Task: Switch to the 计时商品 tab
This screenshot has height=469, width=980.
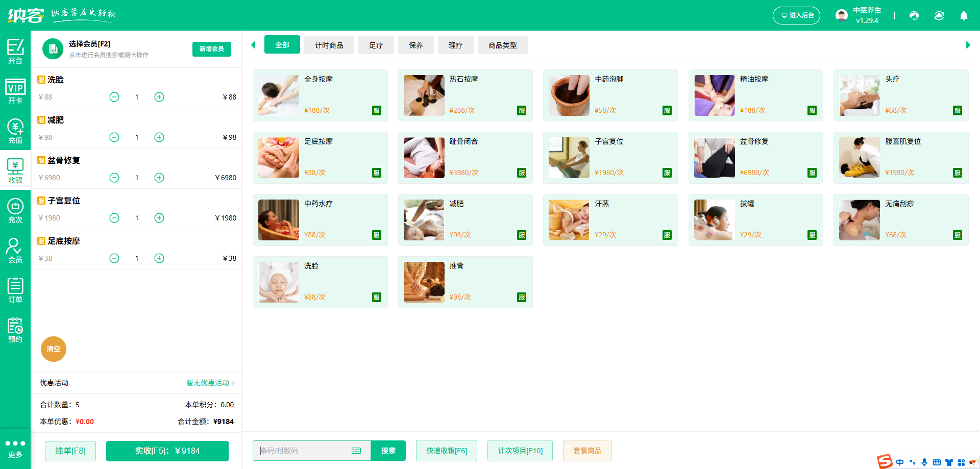Action: pyautogui.click(x=329, y=45)
